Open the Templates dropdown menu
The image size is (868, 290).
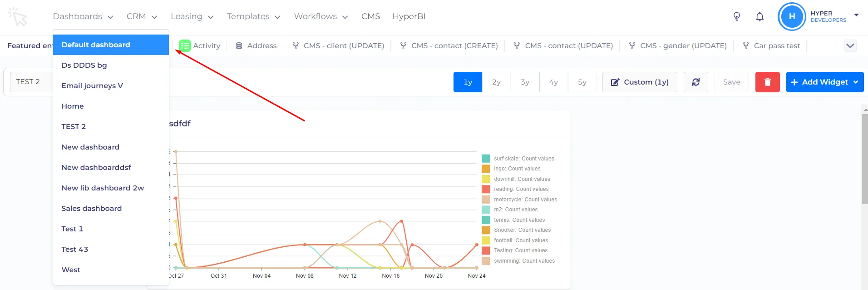coord(253,16)
